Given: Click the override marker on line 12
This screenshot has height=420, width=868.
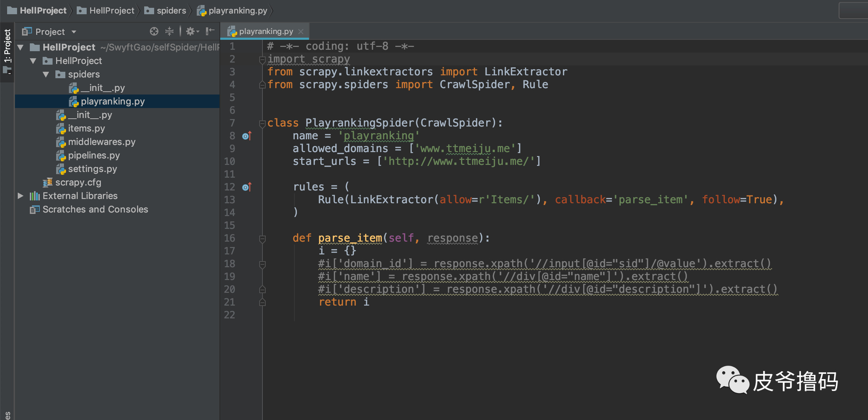Looking at the screenshot, I should point(247,187).
